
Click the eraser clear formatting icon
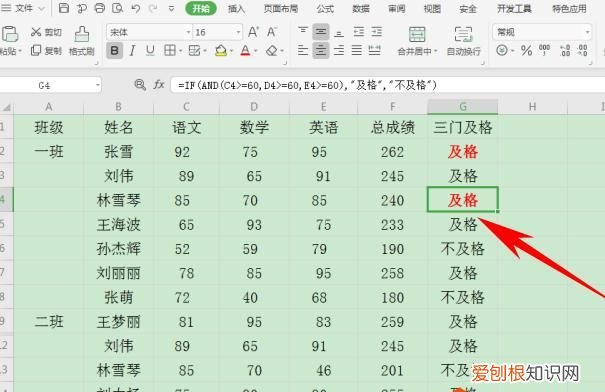coord(272,51)
